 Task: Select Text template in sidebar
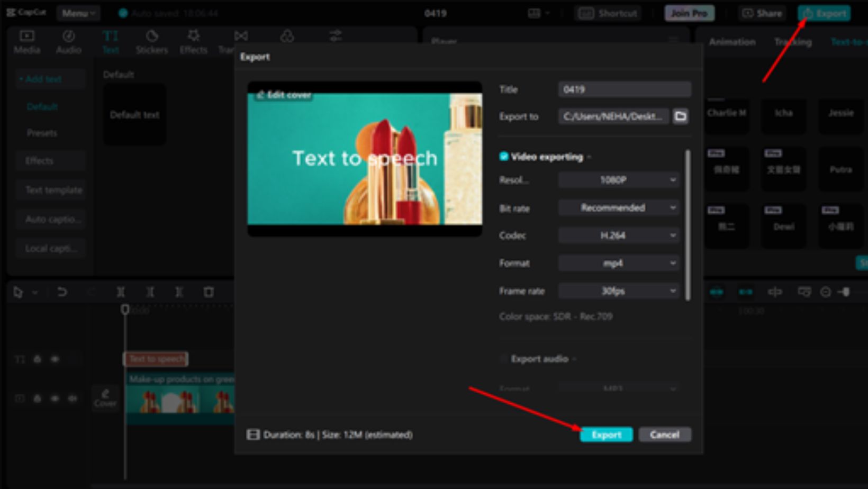pyautogui.click(x=51, y=189)
